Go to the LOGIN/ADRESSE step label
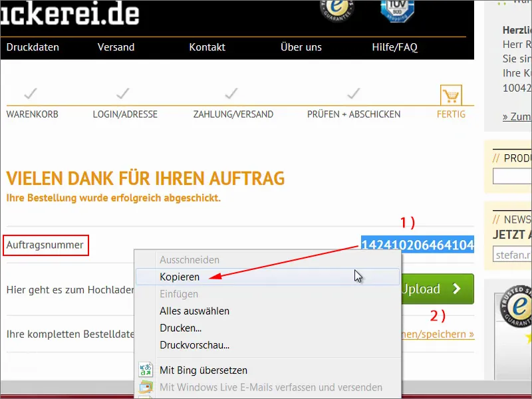Screen dimensions: 532x399 [x=125, y=114]
